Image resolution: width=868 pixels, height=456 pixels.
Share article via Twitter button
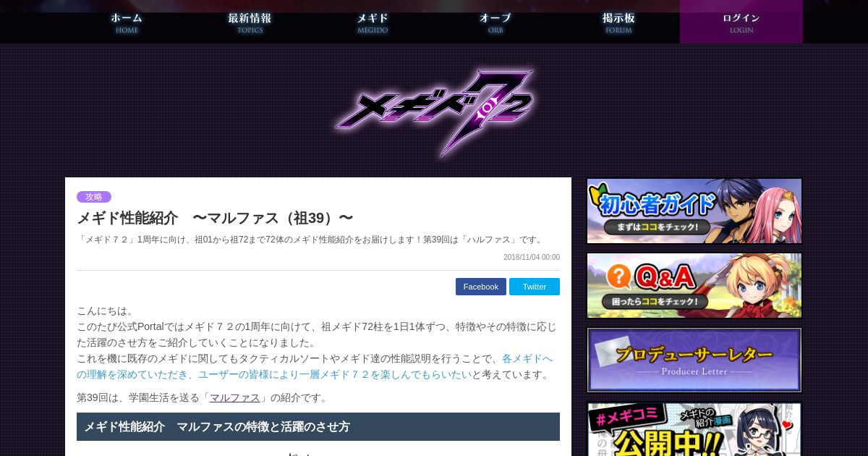click(535, 287)
